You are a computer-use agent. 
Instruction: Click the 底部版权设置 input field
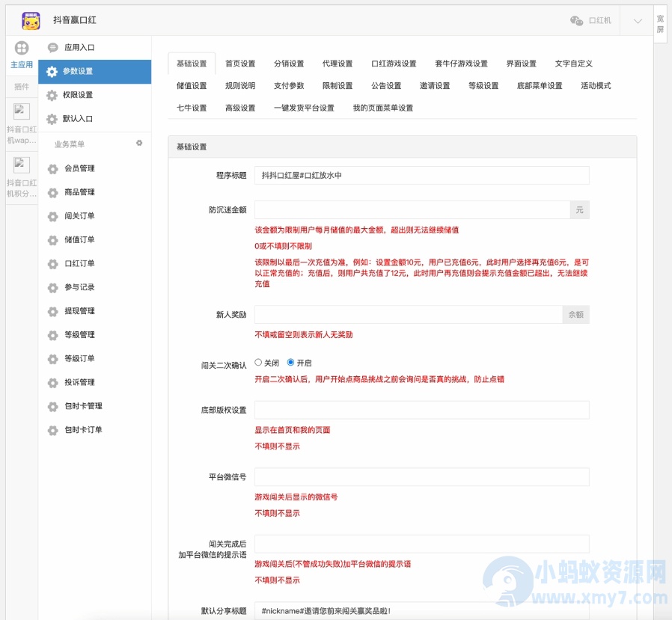point(422,410)
